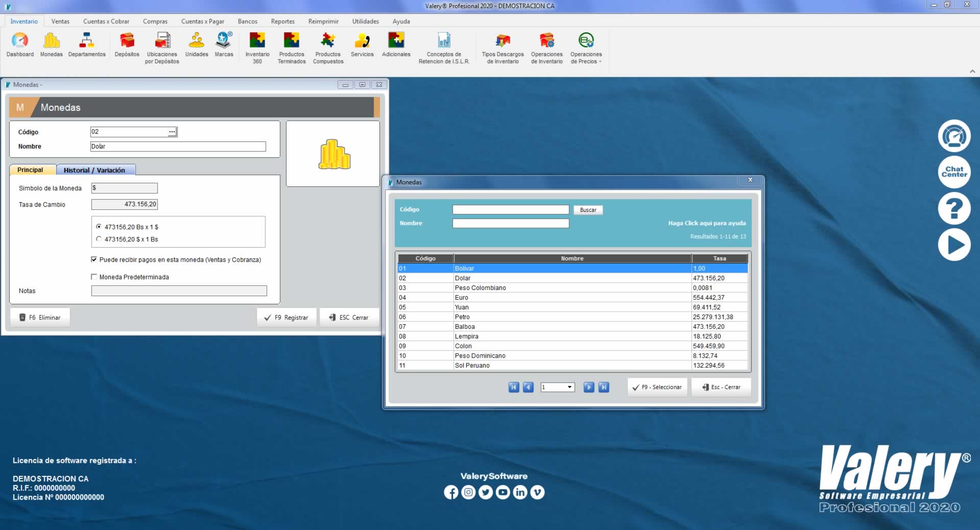Open Conceptos de Retencion de I.S.L.R.

point(444,48)
